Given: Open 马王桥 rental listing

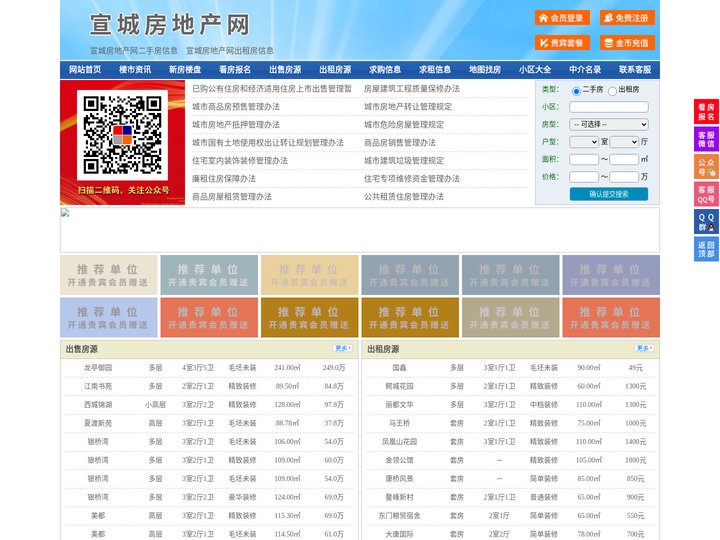Looking at the screenshot, I should click(399, 423).
